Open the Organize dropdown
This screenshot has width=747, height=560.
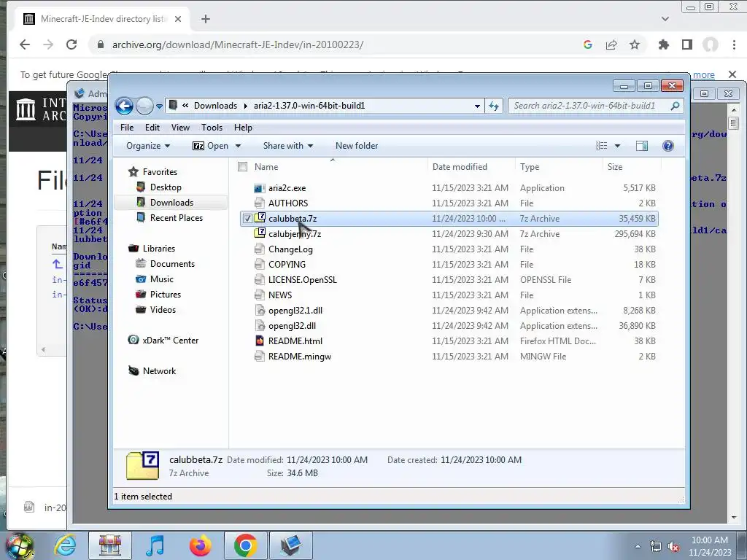click(147, 146)
